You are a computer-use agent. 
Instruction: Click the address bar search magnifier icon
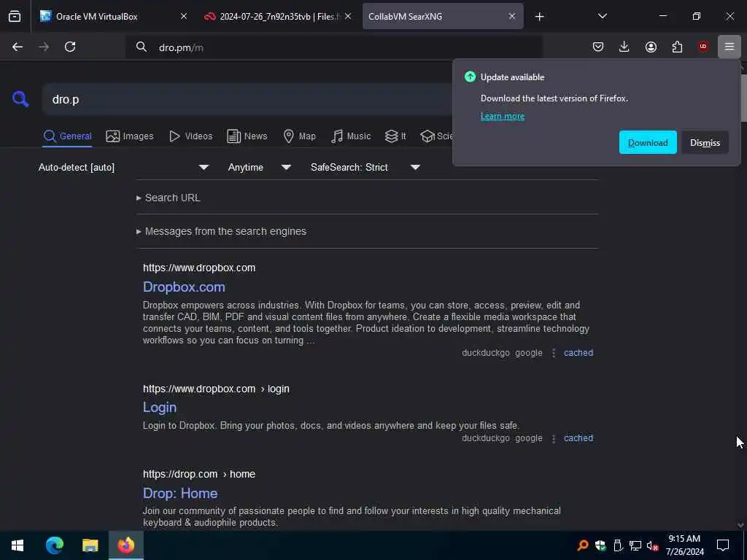coord(141,47)
